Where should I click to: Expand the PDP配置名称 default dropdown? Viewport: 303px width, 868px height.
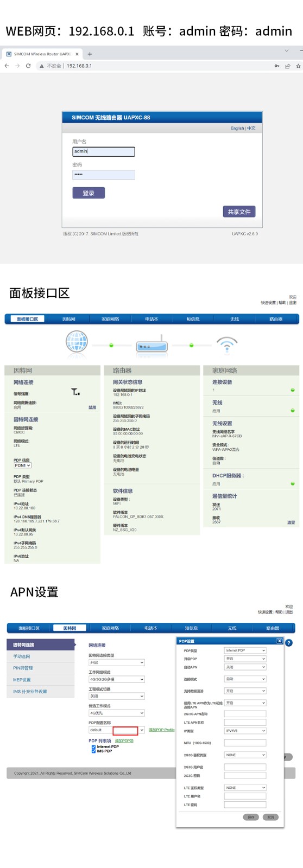(x=117, y=730)
